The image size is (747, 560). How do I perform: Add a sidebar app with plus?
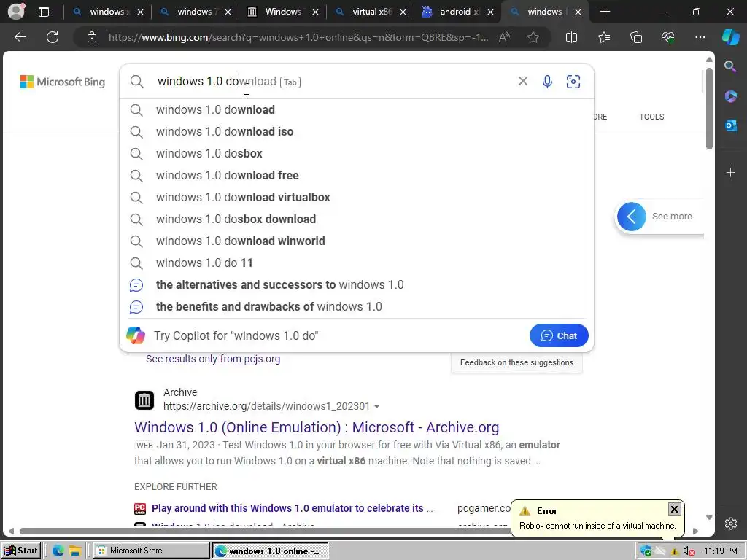coord(730,172)
